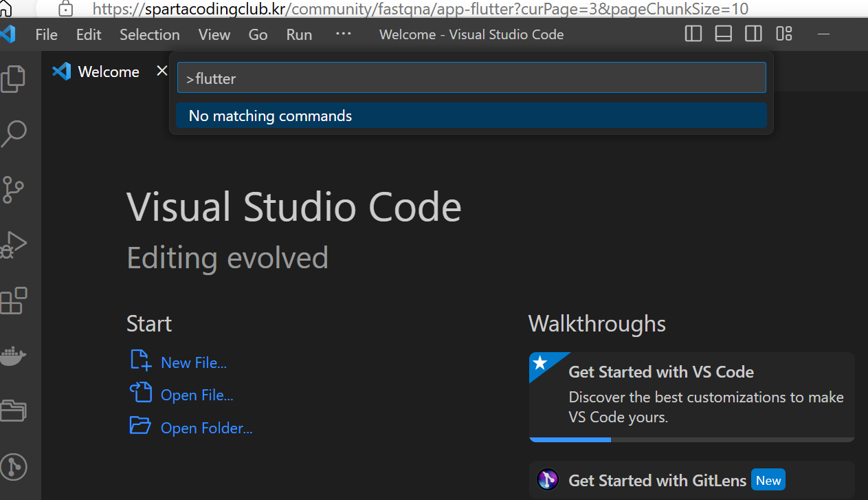Open the Search view in activity bar

coord(14,133)
